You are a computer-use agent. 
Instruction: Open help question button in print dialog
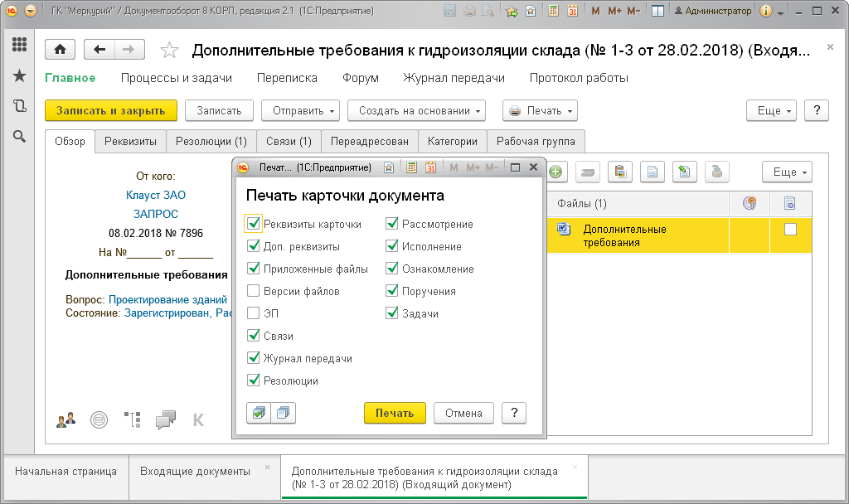tap(514, 413)
